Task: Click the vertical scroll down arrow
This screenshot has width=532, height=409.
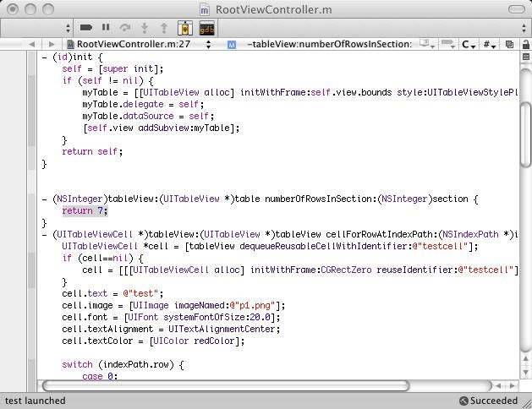Action: tap(525, 372)
